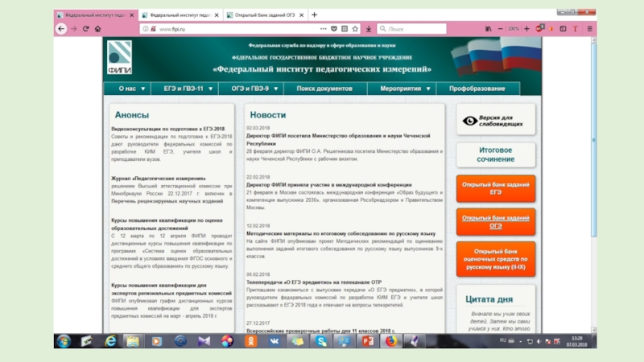Click the Поиск search box
The image size is (644, 362).
(x=411, y=29)
